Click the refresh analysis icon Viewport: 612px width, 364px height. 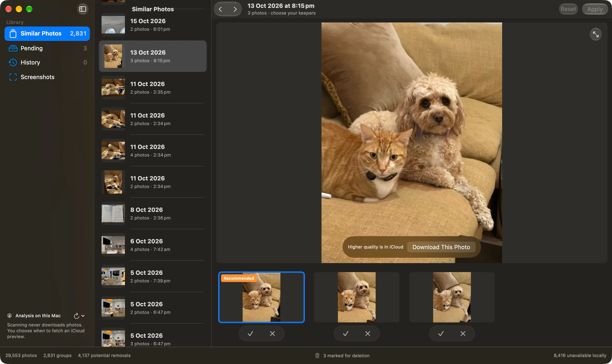tap(76, 316)
